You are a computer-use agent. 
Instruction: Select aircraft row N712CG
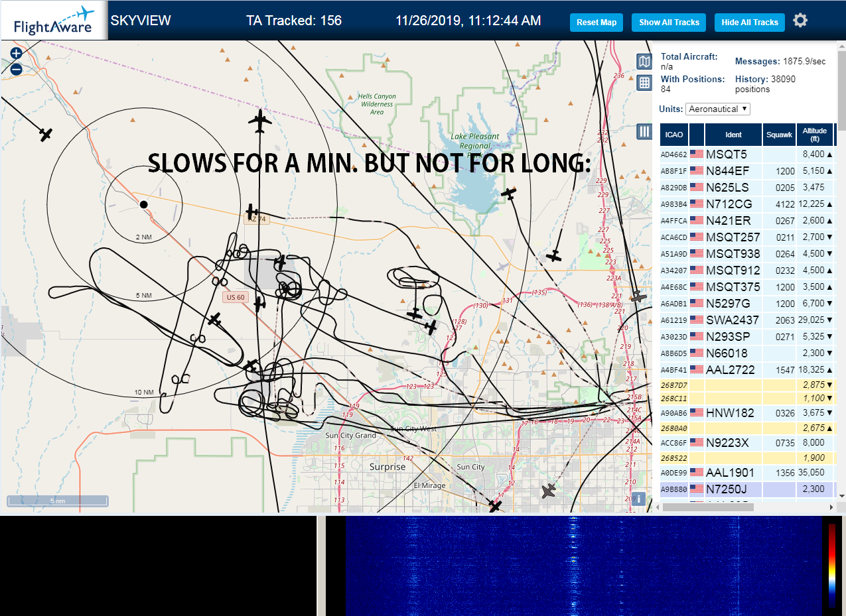(748, 204)
